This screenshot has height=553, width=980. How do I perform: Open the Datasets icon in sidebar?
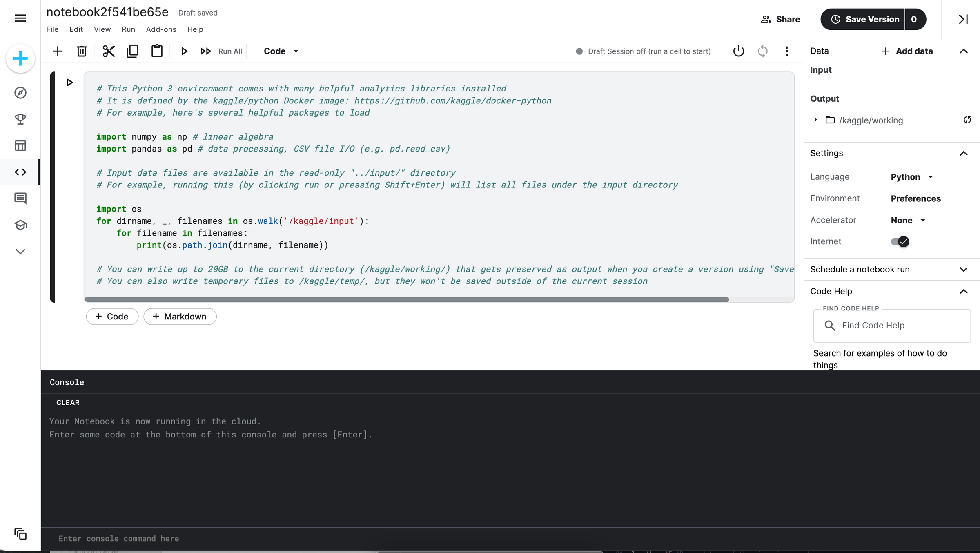point(20,145)
